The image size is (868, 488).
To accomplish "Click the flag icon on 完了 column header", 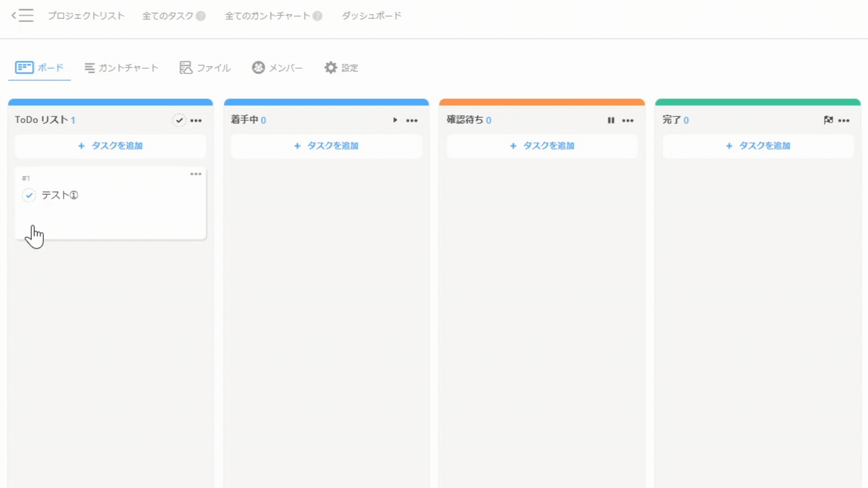I will click(829, 120).
